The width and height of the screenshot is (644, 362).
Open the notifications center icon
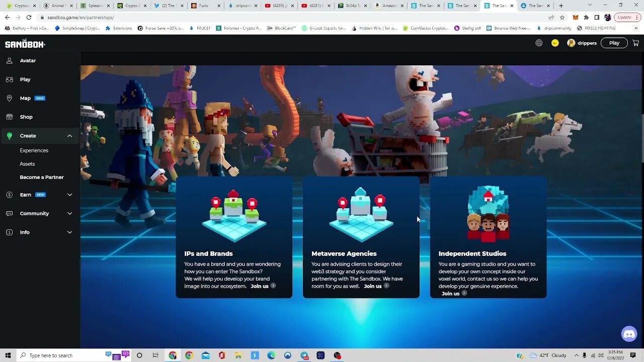pos(633,355)
